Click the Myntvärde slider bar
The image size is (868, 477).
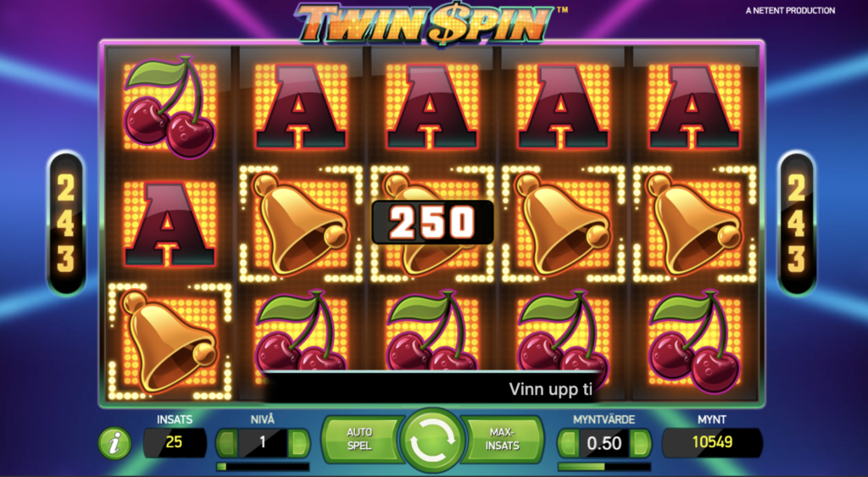[604, 467]
